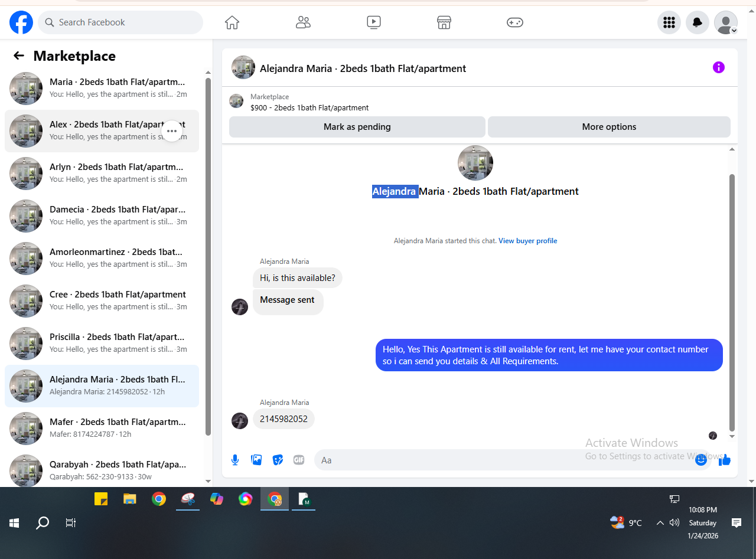
Task: Send a thumbs-up like
Action: coord(725,460)
